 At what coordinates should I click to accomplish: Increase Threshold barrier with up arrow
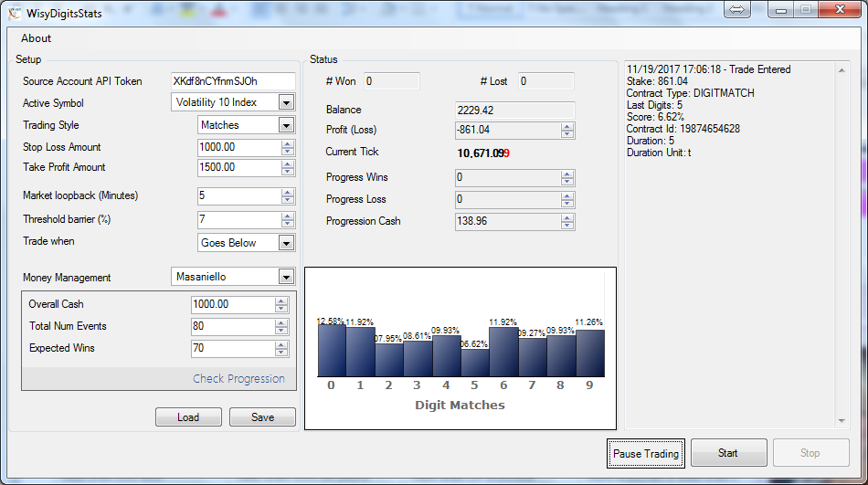coord(287,216)
